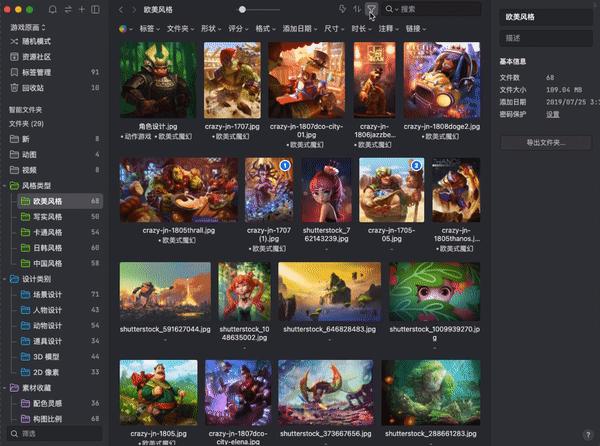This screenshot has width=600, height=446.
Task: Collapse the 风格类型 folder group
Action: (x=4, y=186)
